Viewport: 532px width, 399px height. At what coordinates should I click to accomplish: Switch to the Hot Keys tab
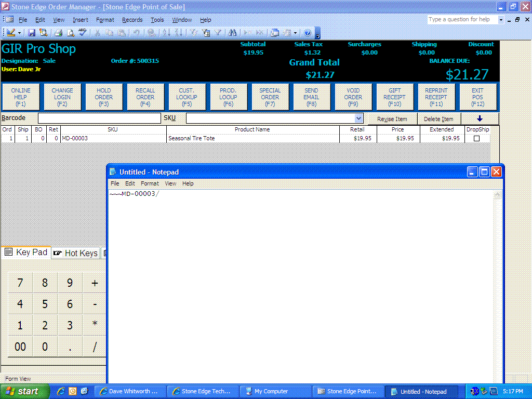[x=76, y=253]
